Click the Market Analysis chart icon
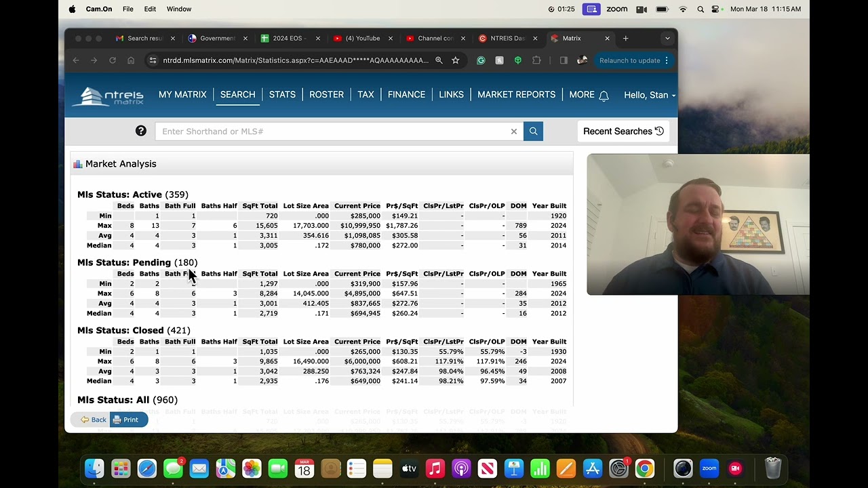868x488 pixels. 78,164
